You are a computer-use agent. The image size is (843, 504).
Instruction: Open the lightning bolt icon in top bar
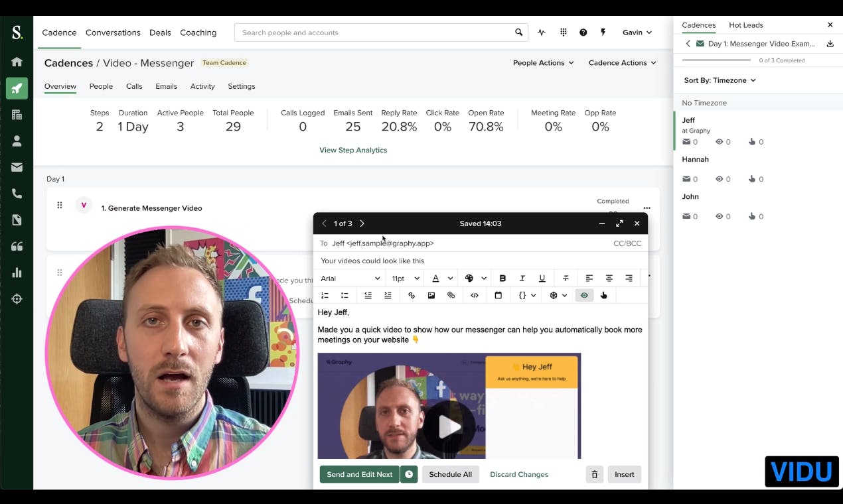603,32
